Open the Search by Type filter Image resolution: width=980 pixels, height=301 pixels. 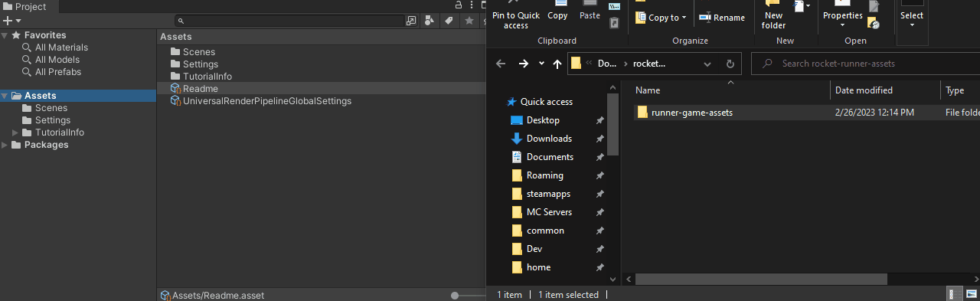pos(430,21)
